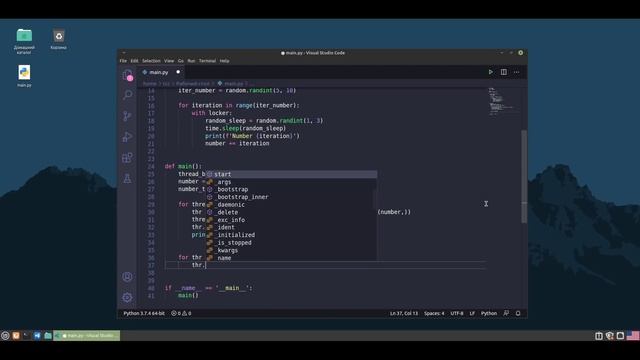The image size is (640, 360).
Task: Change end of line sequence 'LF'
Action: coord(472,313)
